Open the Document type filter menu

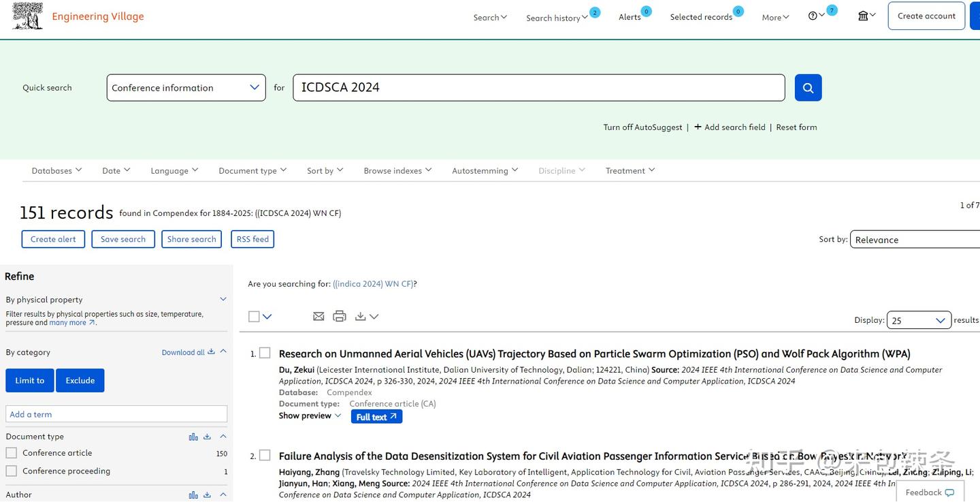coord(251,170)
